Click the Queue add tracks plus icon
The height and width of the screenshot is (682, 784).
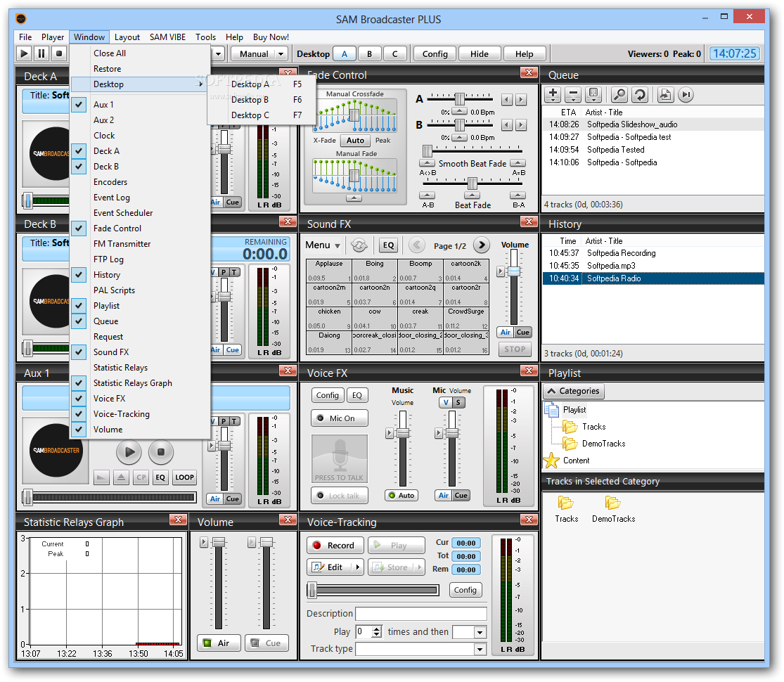(x=553, y=94)
